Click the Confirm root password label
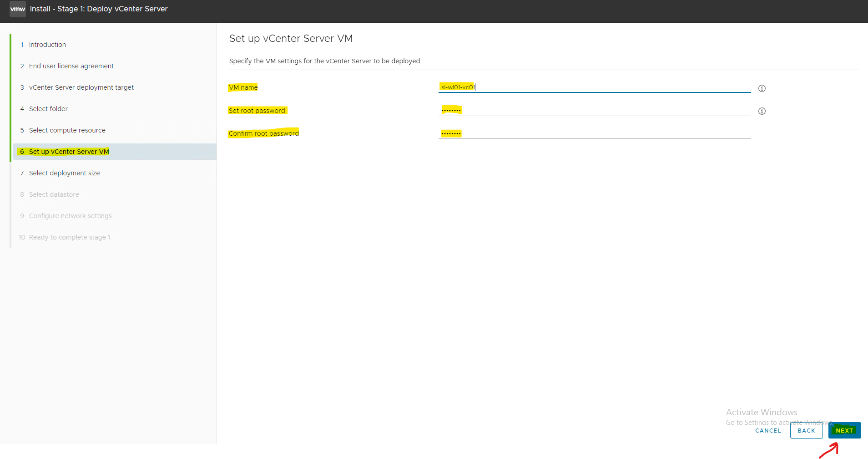This screenshot has width=868, height=459. pos(264,133)
